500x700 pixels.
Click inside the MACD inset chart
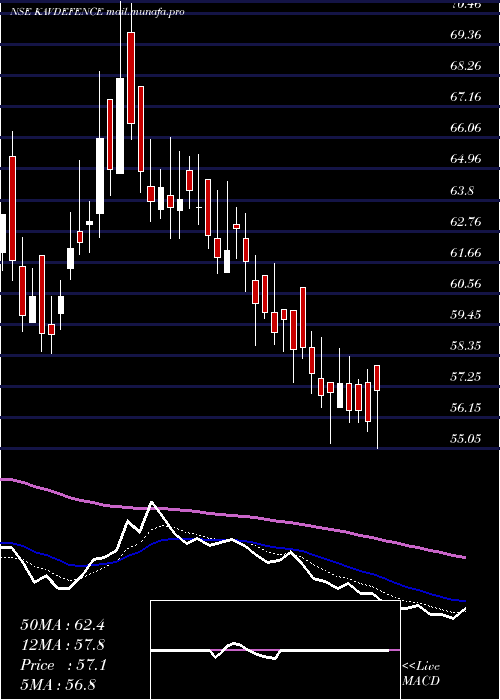275,650
